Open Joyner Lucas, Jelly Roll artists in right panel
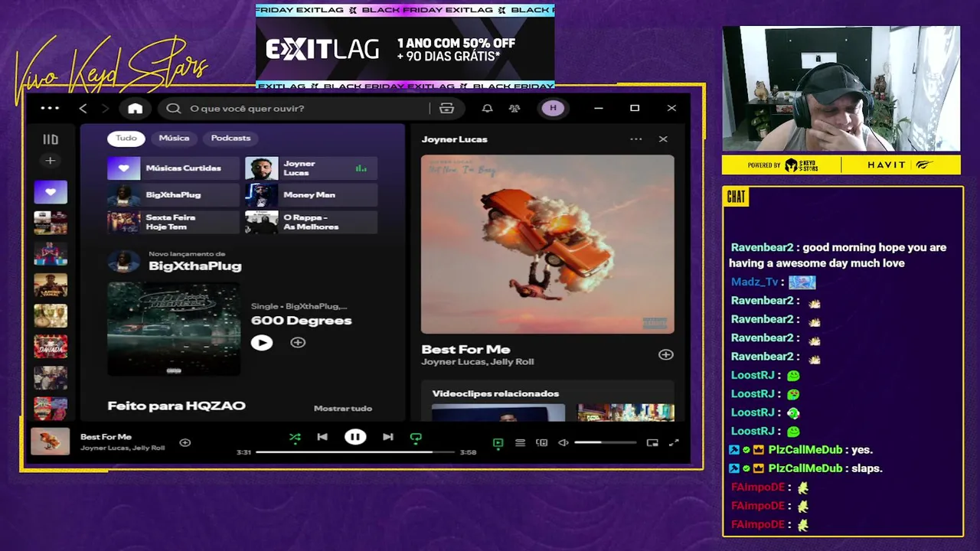 tap(478, 362)
